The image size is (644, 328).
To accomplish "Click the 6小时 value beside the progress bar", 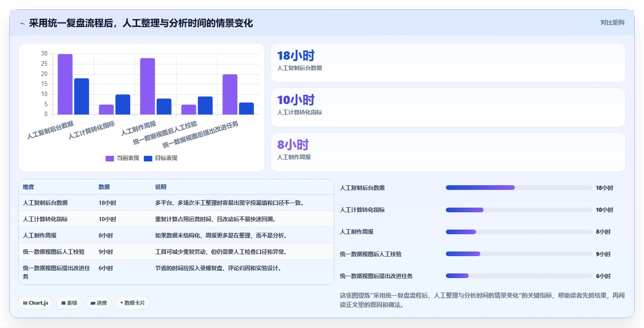I will point(603,276).
